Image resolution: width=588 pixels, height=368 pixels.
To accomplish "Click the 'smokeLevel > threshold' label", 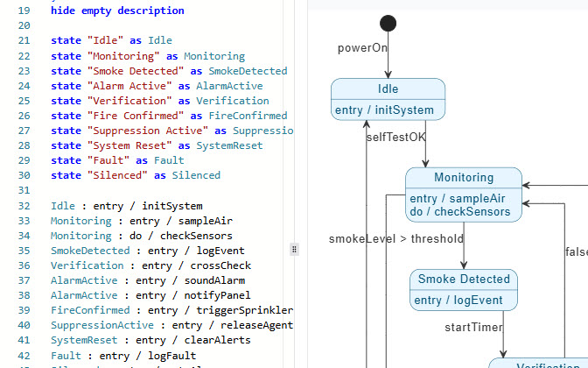I will point(396,239).
